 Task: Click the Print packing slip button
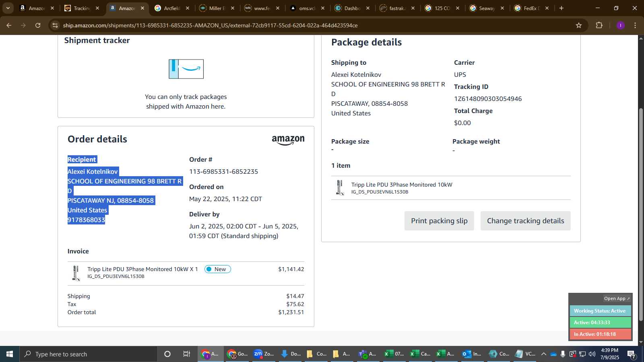(x=439, y=221)
